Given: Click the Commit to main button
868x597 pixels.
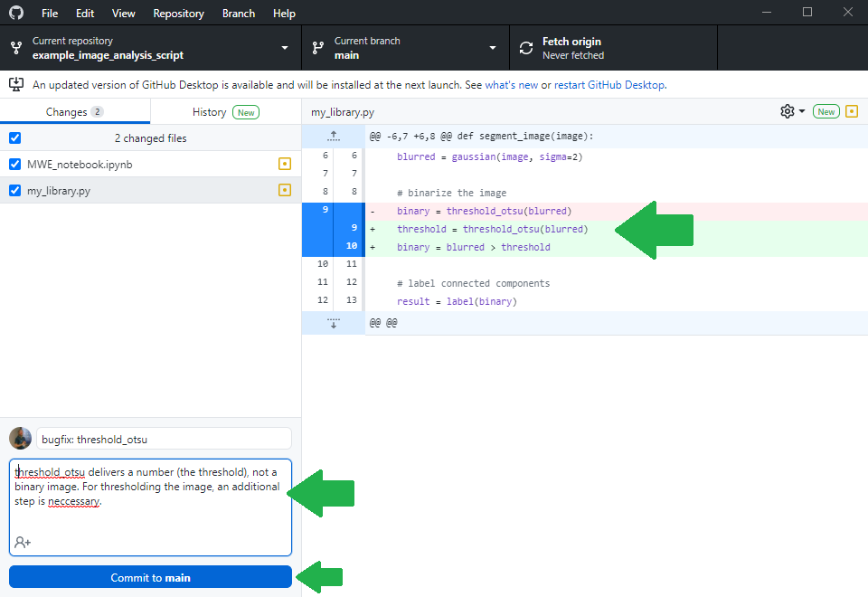Looking at the screenshot, I should [150, 577].
